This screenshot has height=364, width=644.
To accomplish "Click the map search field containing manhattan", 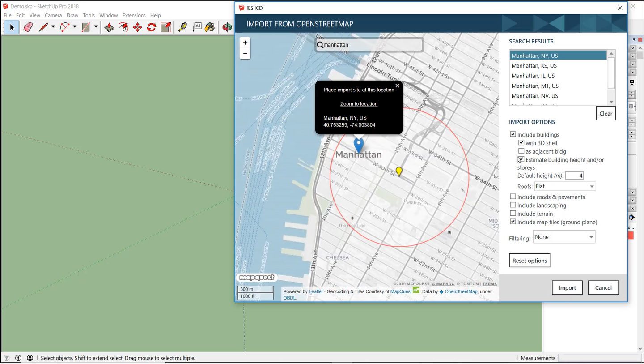I will coord(369,45).
